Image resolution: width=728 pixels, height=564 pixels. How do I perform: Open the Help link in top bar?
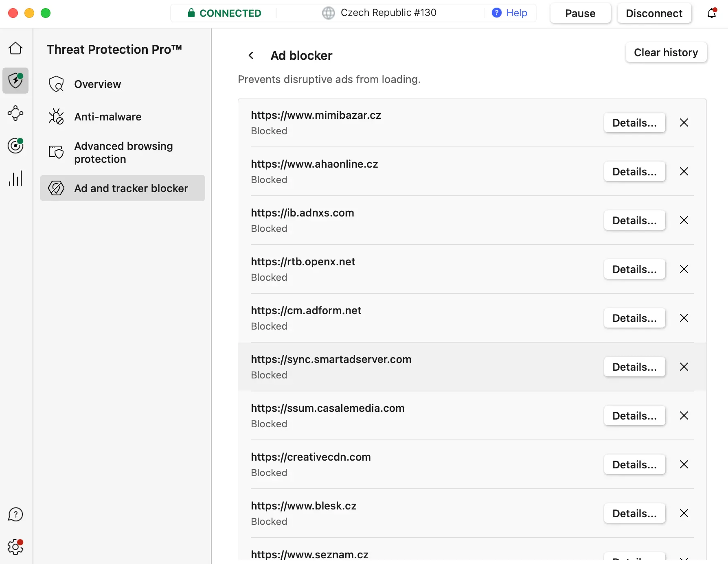pos(510,13)
